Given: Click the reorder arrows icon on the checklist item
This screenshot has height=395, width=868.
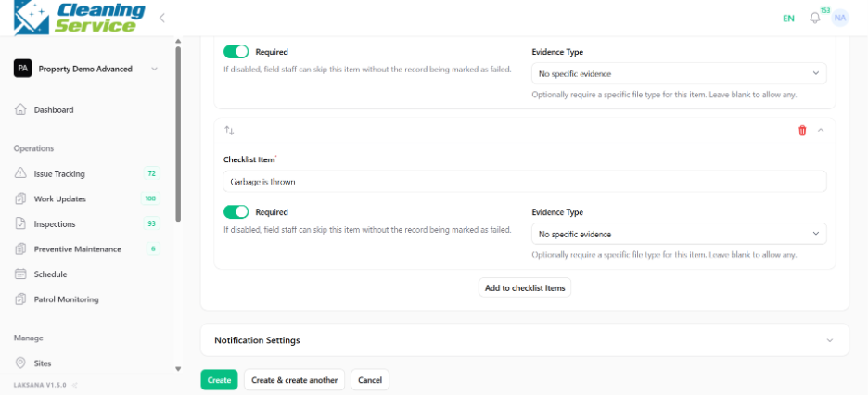Looking at the screenshot, I should coord(229,131).
